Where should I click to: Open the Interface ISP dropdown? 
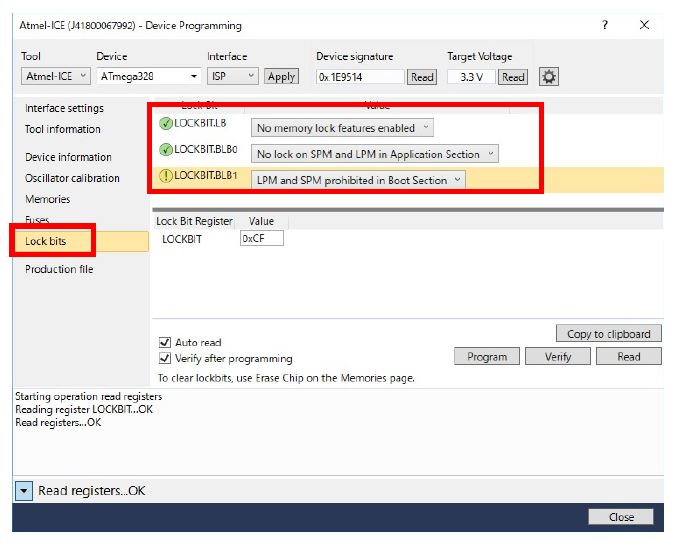(233, 76)
